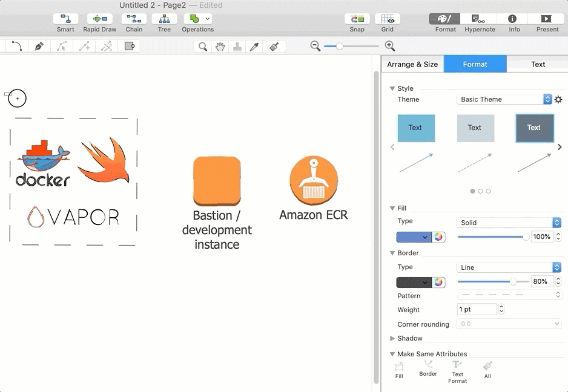The image size is (568, 392).
Task: Select the second style page dot
Action: [x=480, y=191]
